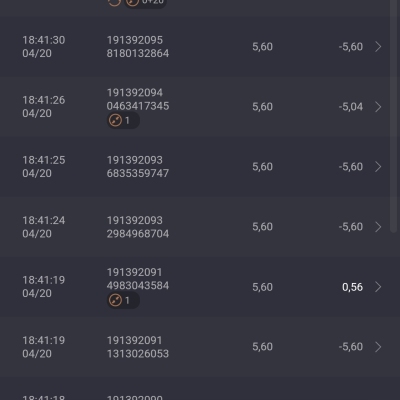Screen dimensions: 400x400
Task: Open round 191392093 6835359747
Action: pos(138,167)
